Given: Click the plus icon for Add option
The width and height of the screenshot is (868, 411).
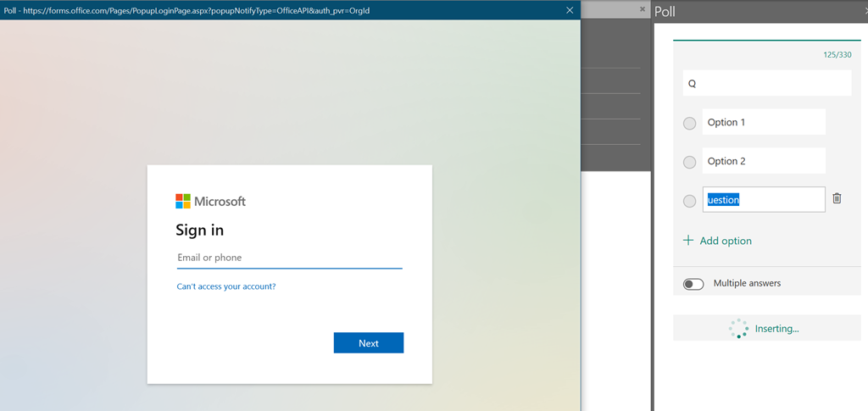Looking at the screenshot, I should point(688,241).
